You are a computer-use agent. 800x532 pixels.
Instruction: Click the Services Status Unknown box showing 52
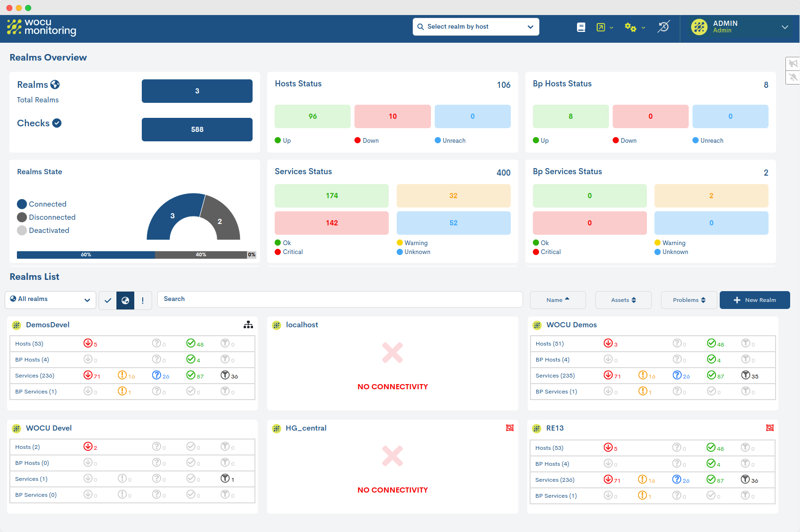tap(454, 223)
